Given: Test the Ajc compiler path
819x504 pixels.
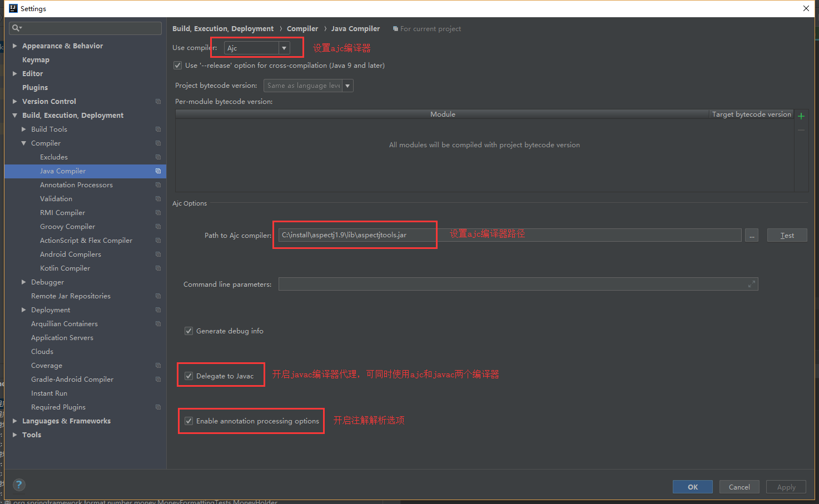Looking at the screenshot, I should tap(787, 235).
